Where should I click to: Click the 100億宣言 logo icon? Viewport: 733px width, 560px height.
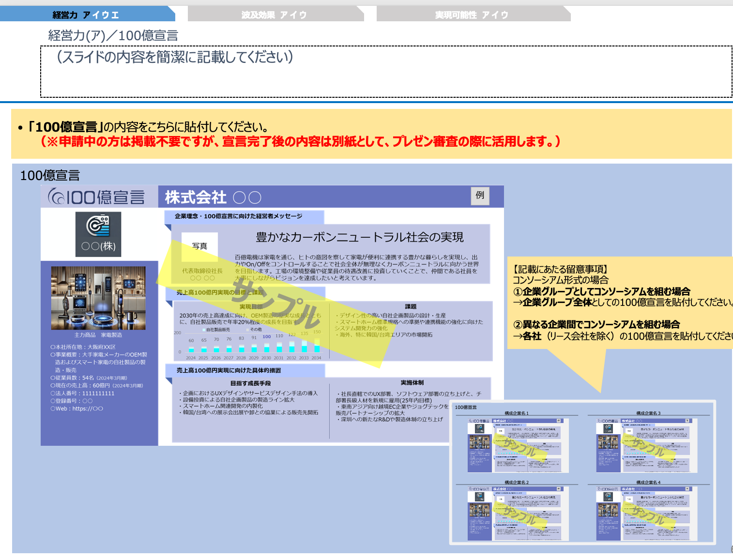97,196
